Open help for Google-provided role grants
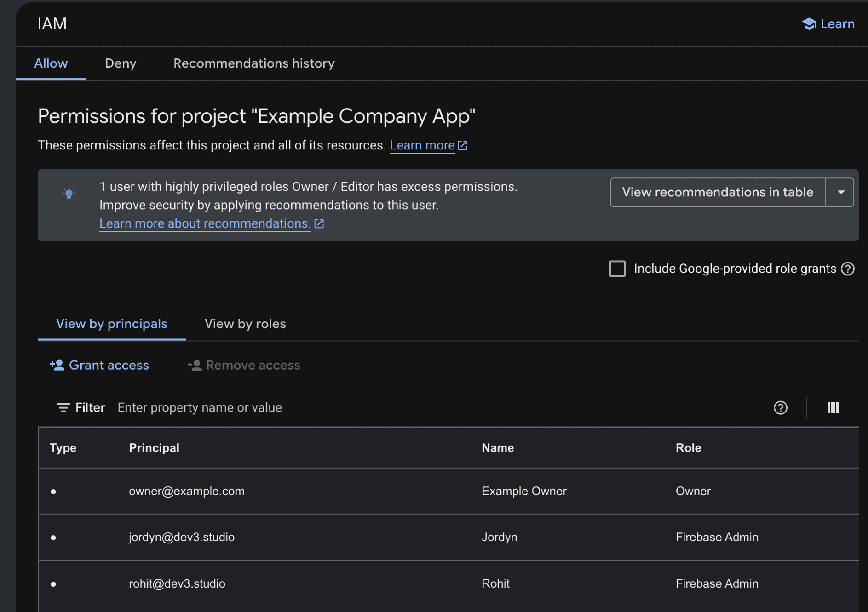The width and height of the screenshot is (868, 612). [x=848, y=269]
